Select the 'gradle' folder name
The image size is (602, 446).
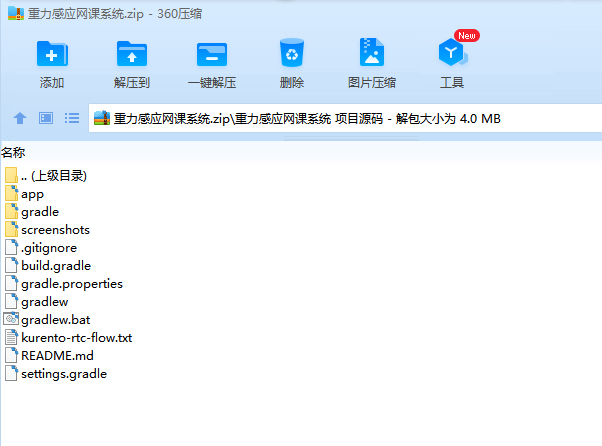[40, 212]
